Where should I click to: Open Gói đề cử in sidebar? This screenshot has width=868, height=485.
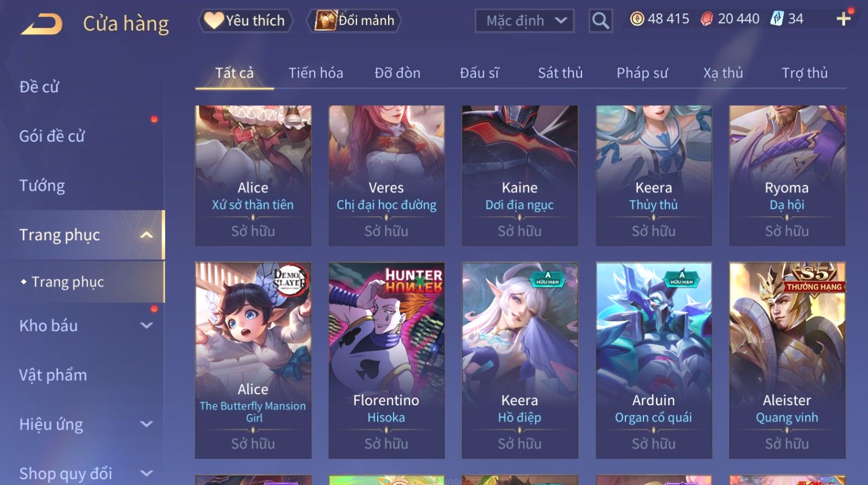(x=52, y=136)
